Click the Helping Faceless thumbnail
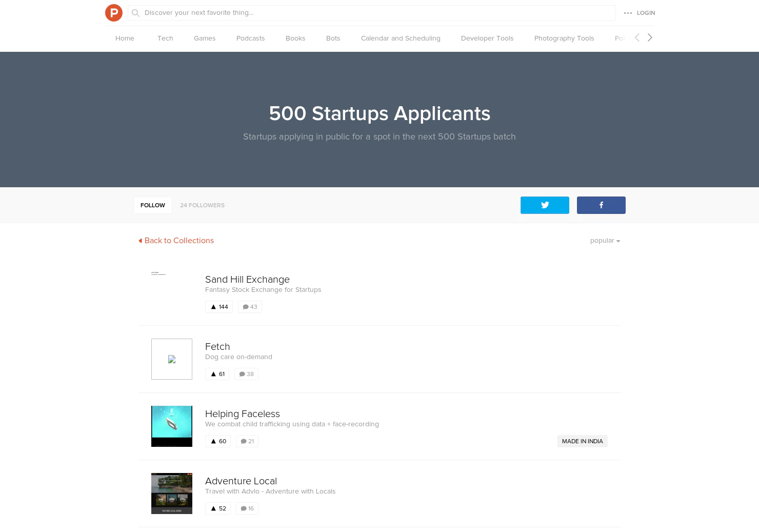 tap(172, 426)
